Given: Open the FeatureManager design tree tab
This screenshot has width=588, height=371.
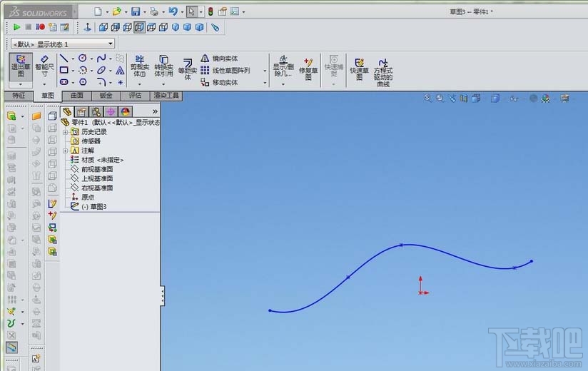Looking at the screenshot, I should (x=67, y=111).
